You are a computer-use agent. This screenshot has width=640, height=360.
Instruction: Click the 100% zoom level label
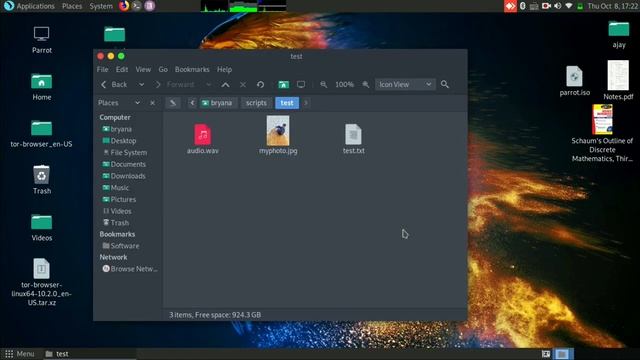click(344, 84)
